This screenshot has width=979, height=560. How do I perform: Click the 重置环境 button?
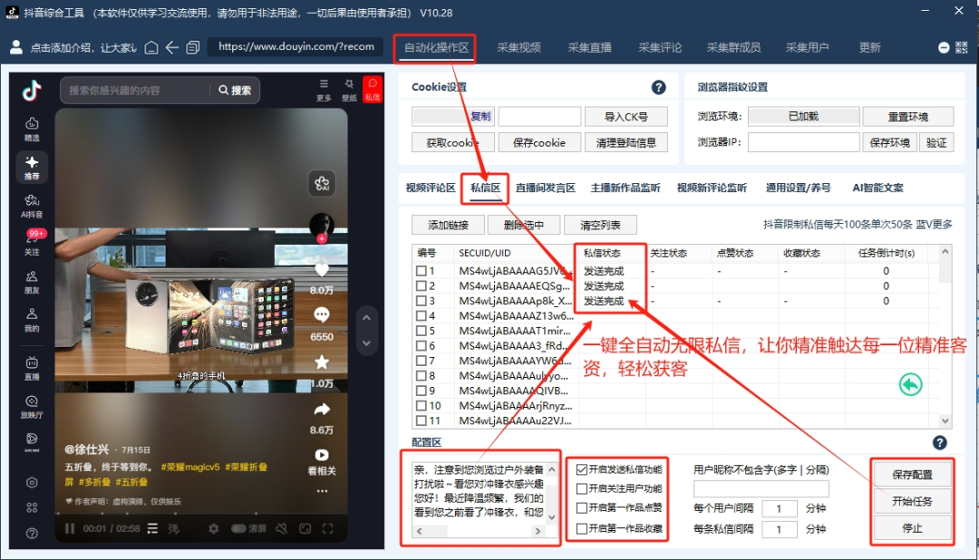[x=907, y=117]
